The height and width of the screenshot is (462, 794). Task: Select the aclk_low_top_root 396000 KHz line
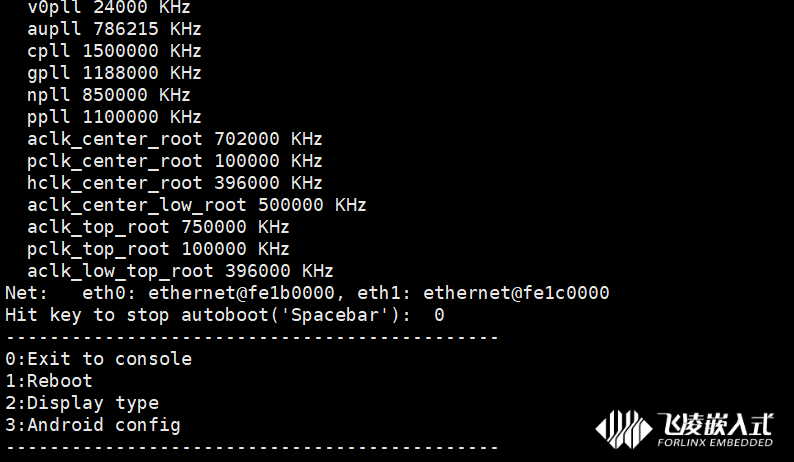pyautogui.click(x=180, y=271)
